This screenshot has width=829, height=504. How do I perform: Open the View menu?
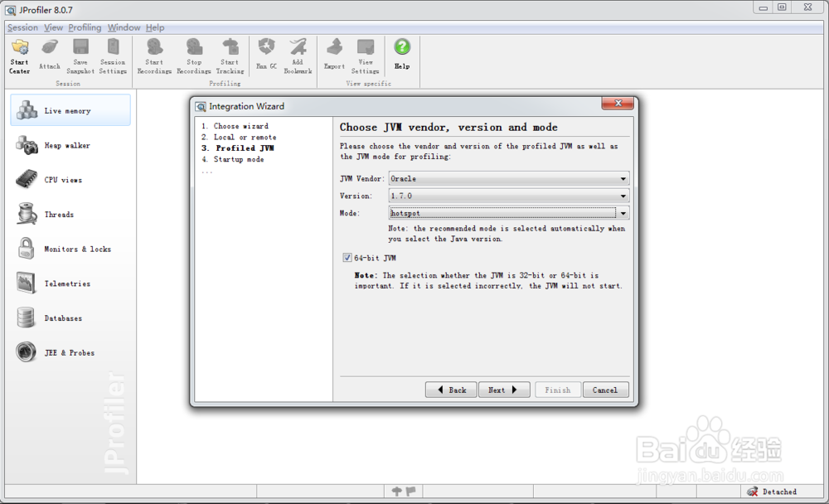click(53, 27)
